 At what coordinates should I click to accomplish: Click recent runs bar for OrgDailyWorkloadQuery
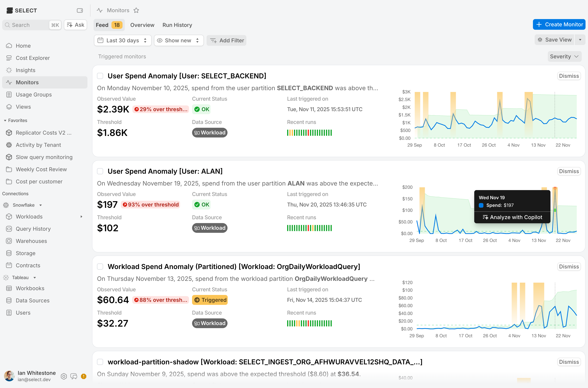coord(309,323)
